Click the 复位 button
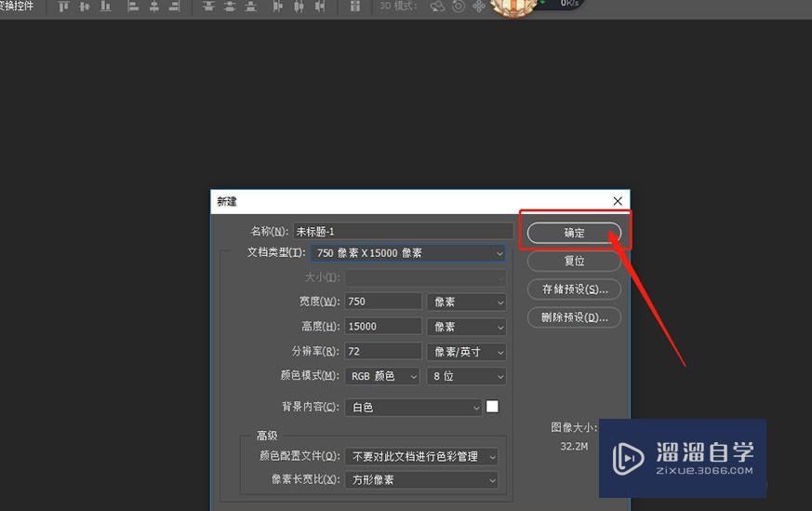The height and width of the screenshot is (511, 812). (574, 262)
